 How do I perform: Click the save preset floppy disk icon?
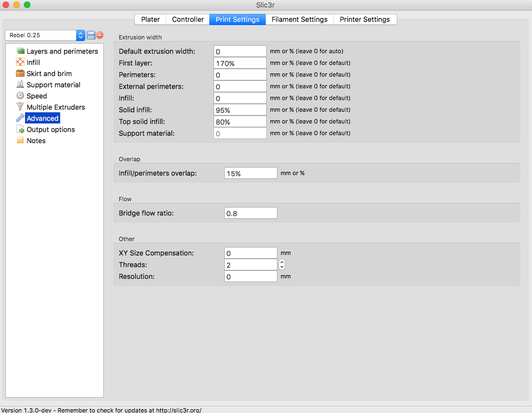point(91,35)
